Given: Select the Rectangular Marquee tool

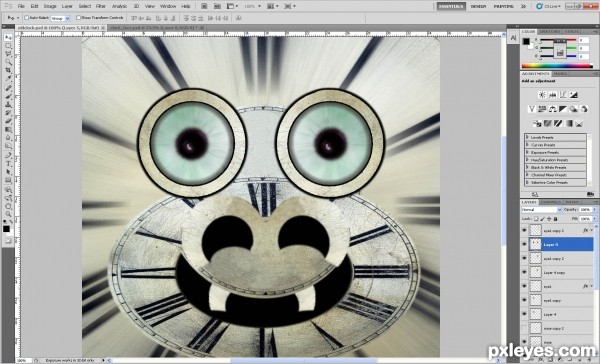Looking at the screenshot, I should click(x=8, y=46).
